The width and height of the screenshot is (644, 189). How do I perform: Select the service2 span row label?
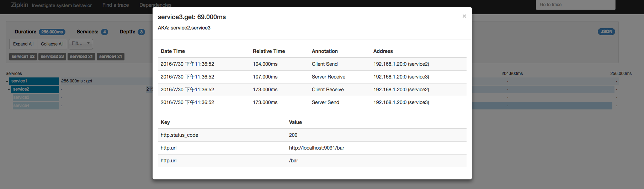tap(35, 89)
